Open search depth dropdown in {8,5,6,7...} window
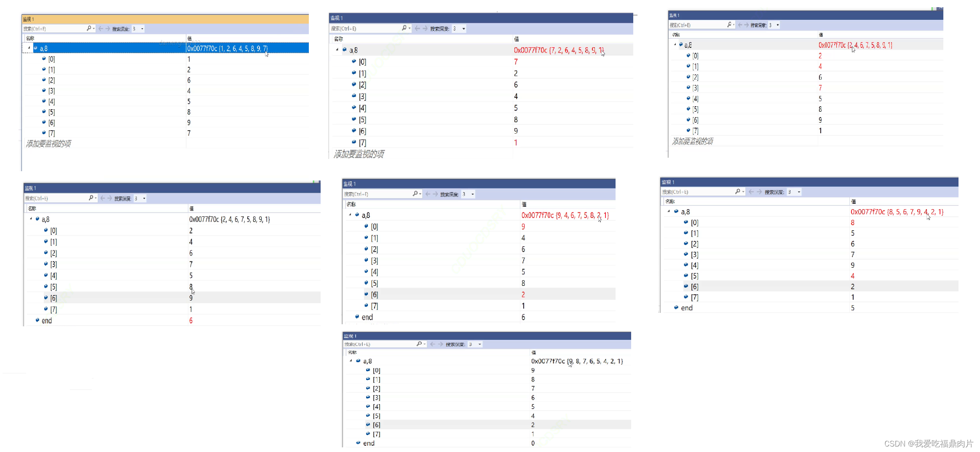980x452 pixels. click(x=799, y=192)
